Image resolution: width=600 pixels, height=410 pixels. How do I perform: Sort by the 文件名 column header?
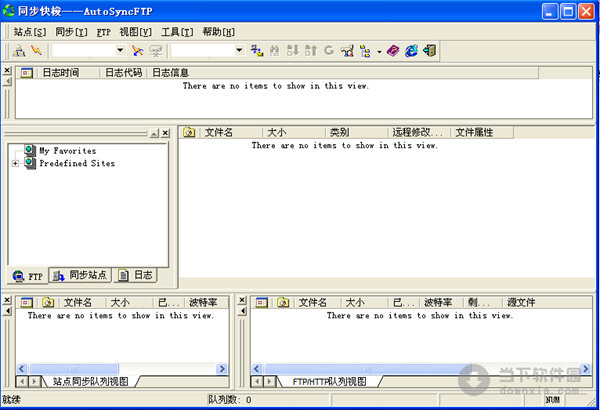pyautogui.click(x=218, y=132)
